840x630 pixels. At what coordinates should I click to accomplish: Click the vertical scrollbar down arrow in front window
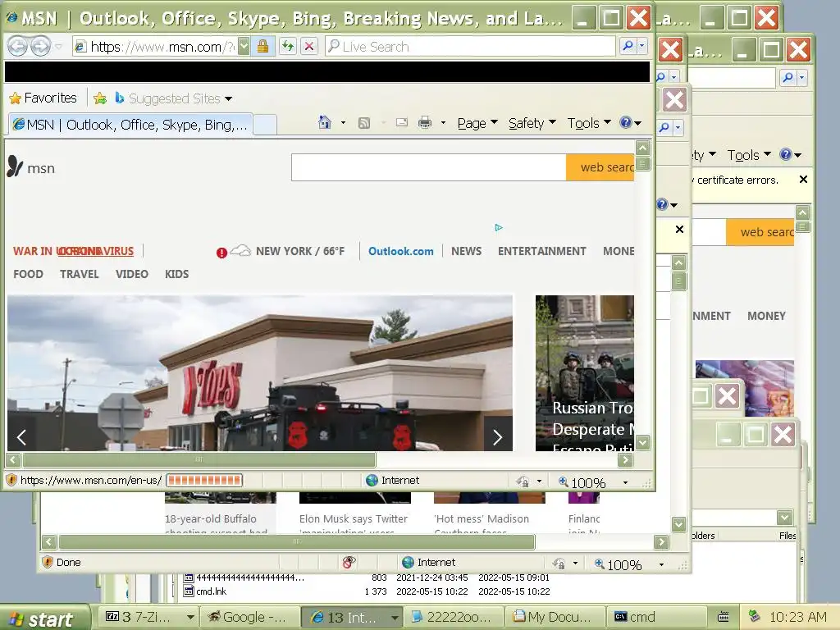tap(643, 443)
